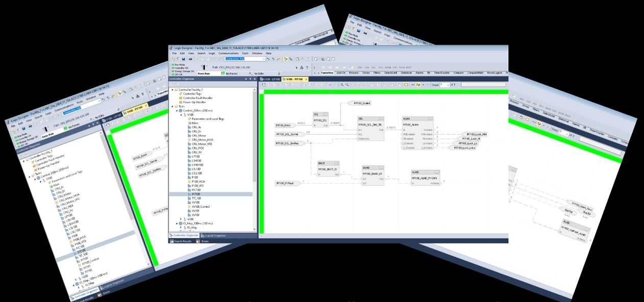The height and width of the screenshot is (302, 644).
Task: Switch to the Controller Organizer tab
Action: 184,236
